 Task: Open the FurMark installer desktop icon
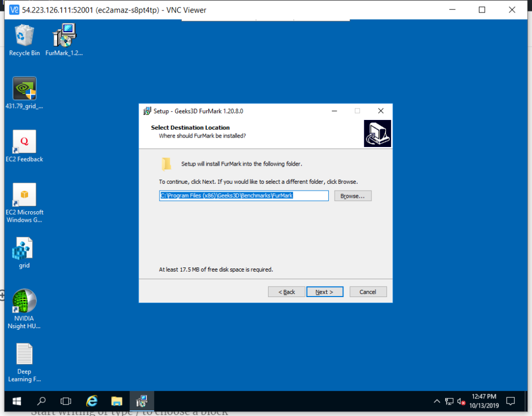pyautogui.click(x=64, y=37)
